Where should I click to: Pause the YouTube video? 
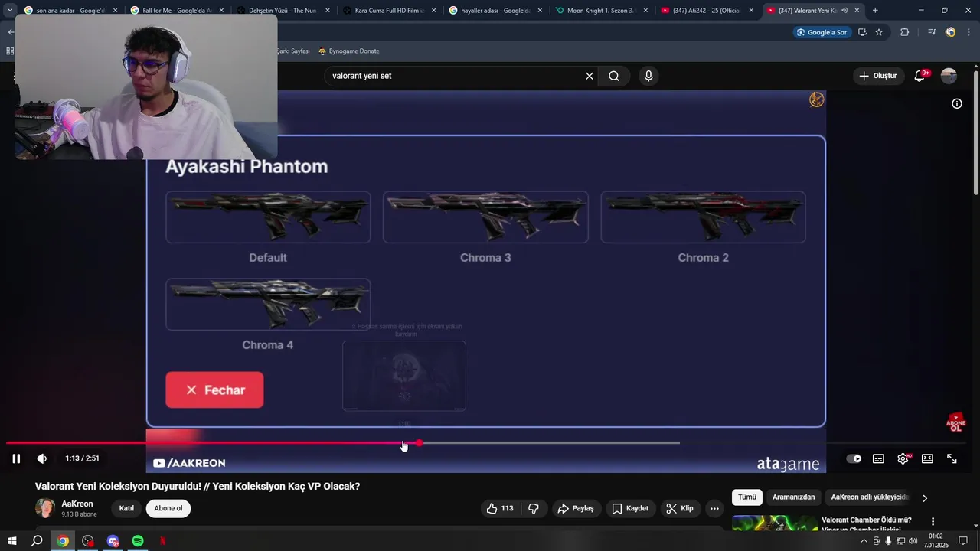[16, 458]
